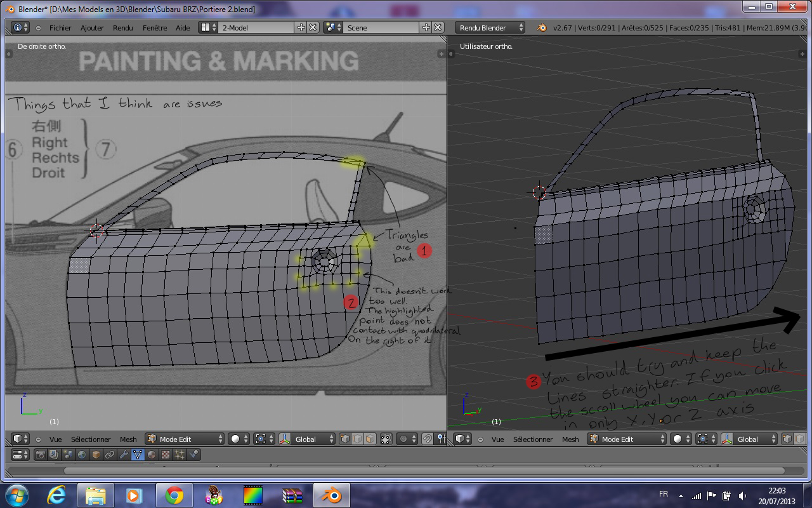812x508 pixels.
Task: Open the scene browse icon
Action: (x=333, y=27)
